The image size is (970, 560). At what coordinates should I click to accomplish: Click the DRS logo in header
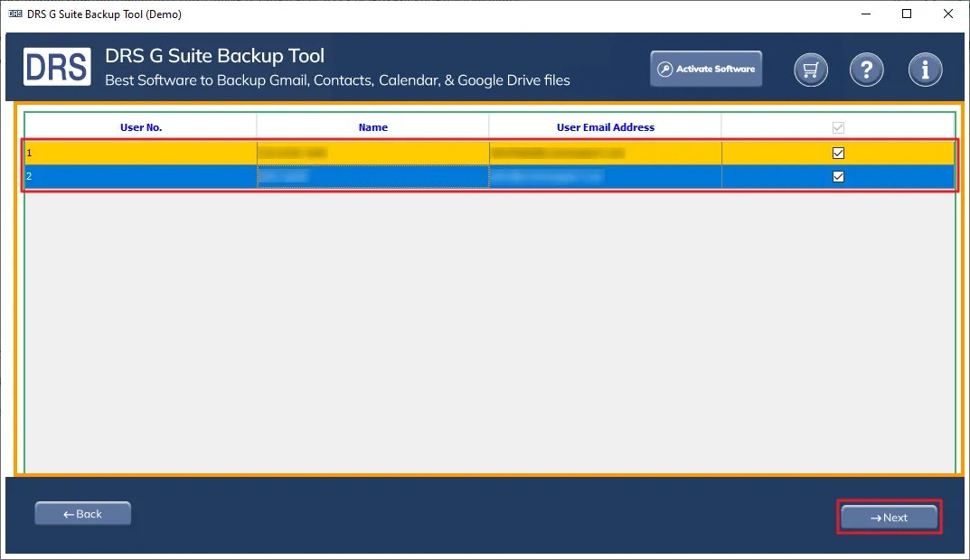pyautogui.click(x=57, y=67)
